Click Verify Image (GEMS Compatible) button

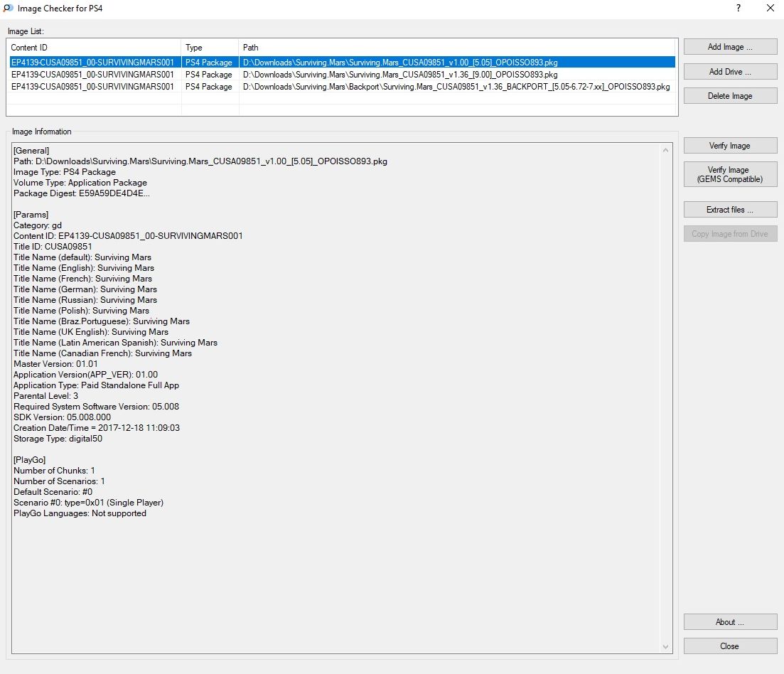[730, 174]
